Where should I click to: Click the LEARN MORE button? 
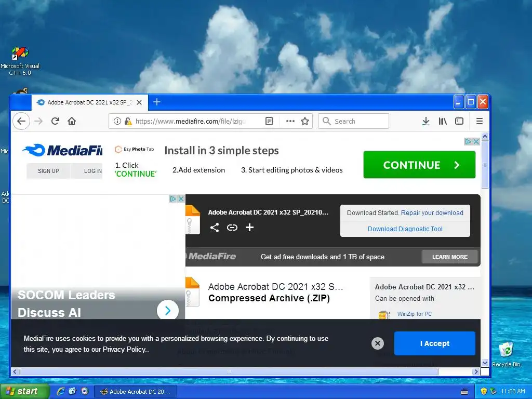(x=450, y=257)
